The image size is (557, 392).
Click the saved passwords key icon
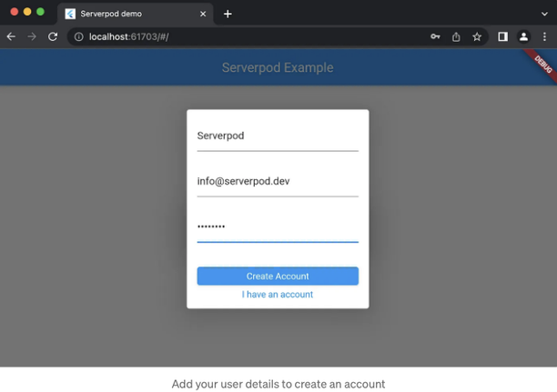pos(435,36)
